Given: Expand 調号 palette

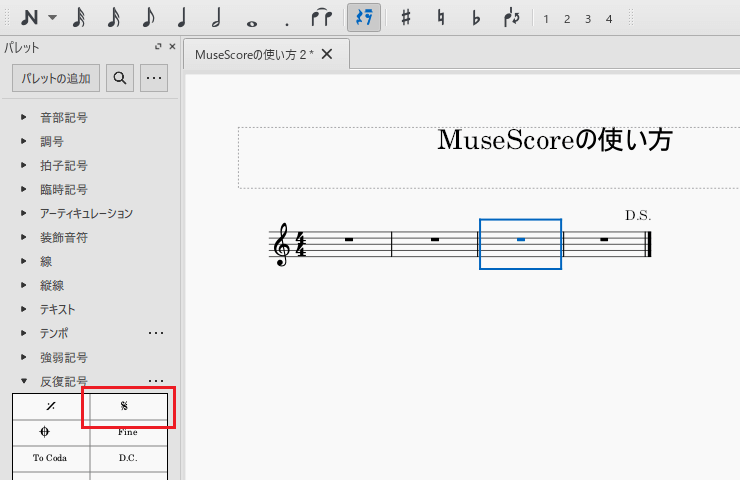Looking at the screenshot, I should click(x=24, y=141).
